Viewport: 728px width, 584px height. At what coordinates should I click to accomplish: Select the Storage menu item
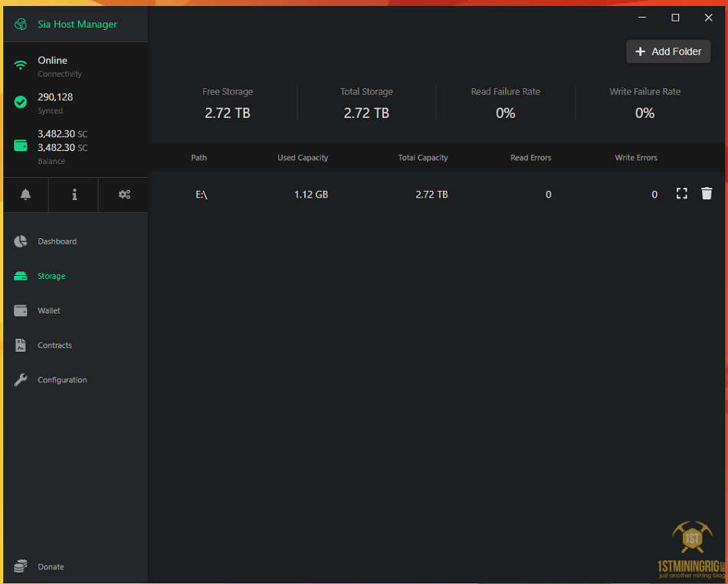pos(51,276)
